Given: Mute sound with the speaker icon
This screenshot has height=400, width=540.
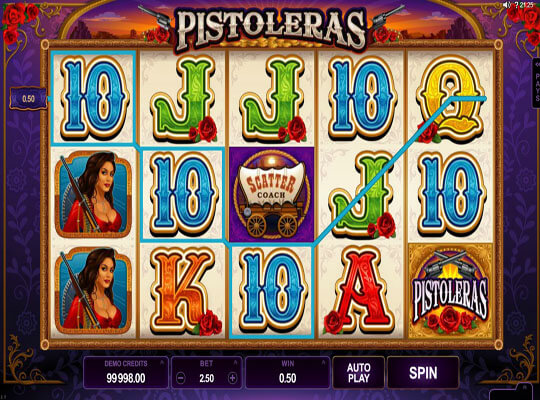Looking at the screenshot, I should pyautogui.click(x=507, y=5).
